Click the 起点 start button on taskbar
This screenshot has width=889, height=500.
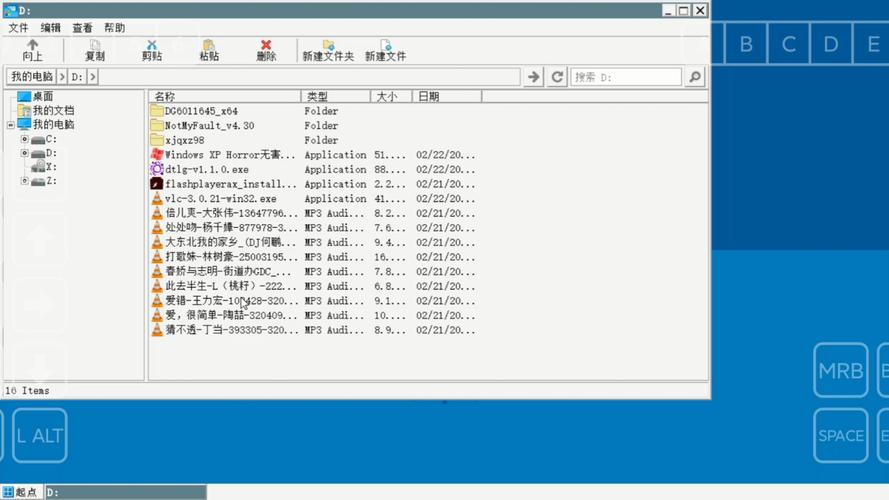click(21, 492)
